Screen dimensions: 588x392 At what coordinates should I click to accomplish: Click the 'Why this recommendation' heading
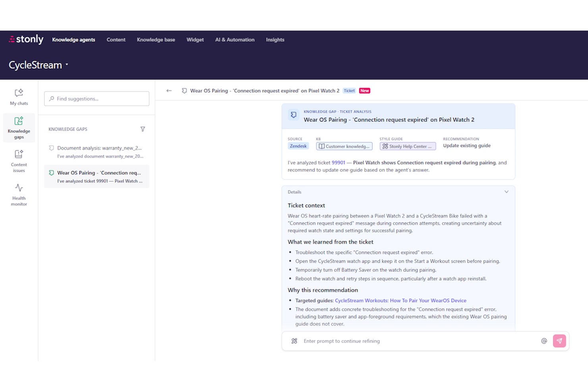[323, 290]
